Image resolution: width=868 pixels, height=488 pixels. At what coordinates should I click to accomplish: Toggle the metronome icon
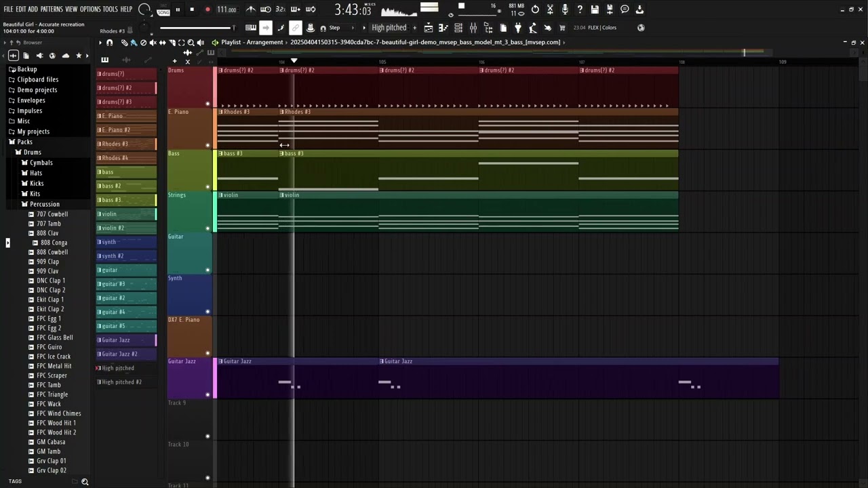pos(251,9)
